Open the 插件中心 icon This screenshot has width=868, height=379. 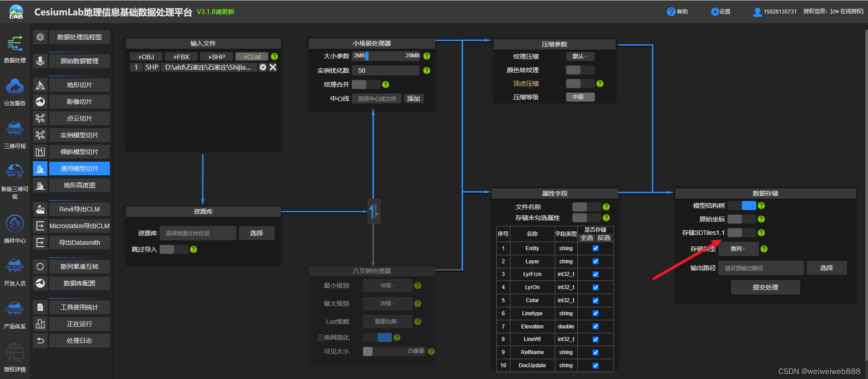[15, 224]
